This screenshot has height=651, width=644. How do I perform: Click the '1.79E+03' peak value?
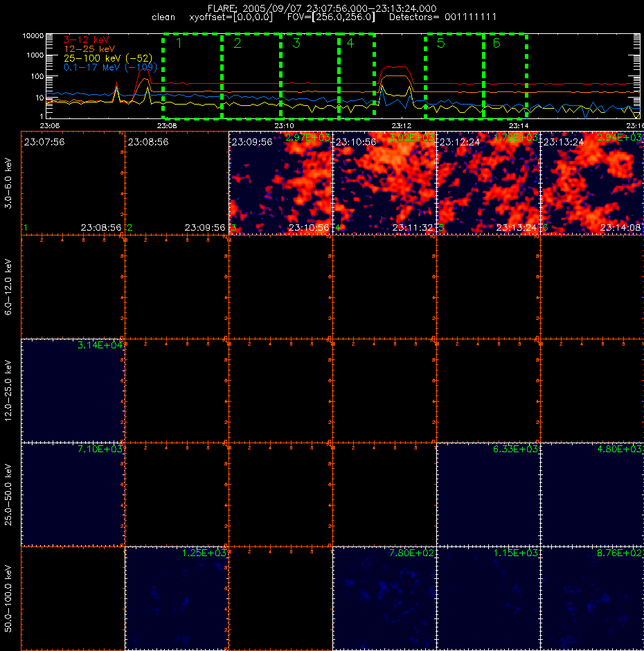tap(515, 137)
